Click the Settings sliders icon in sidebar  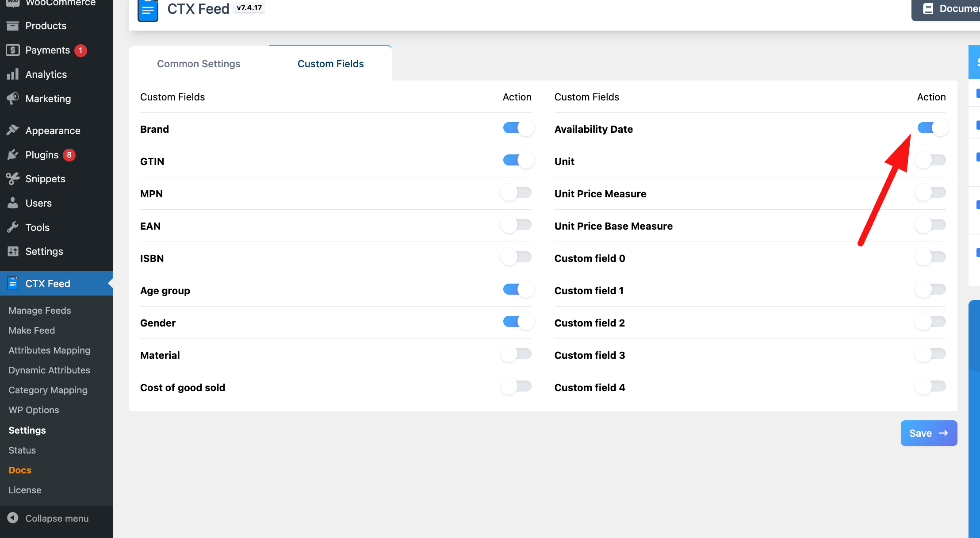[13, 251]
